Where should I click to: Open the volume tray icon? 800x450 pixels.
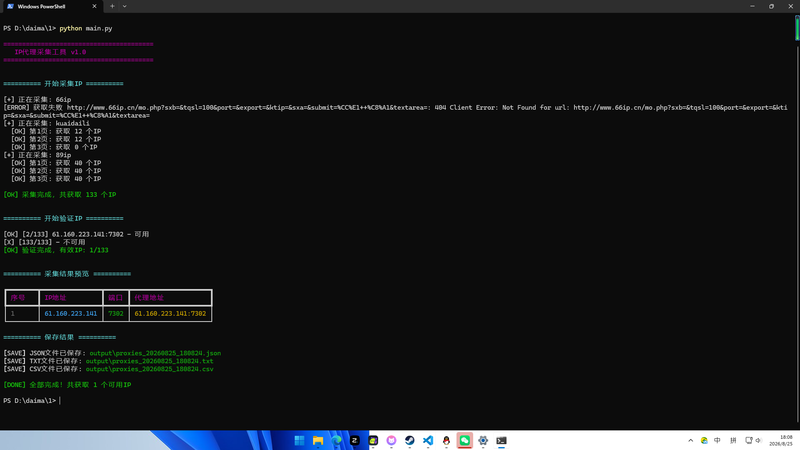(x=758, y=440)
